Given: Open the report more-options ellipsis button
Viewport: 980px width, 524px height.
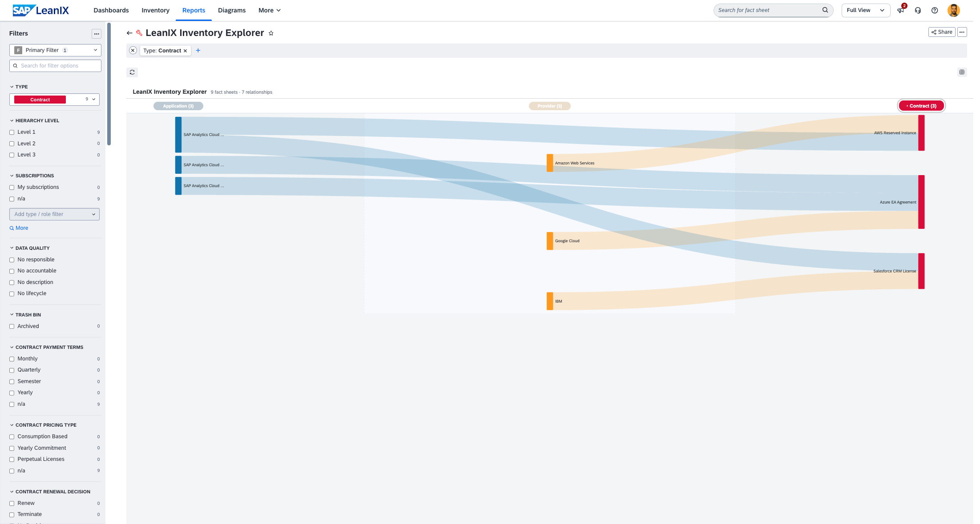Looking at the screenshot, I should (962, 32).
